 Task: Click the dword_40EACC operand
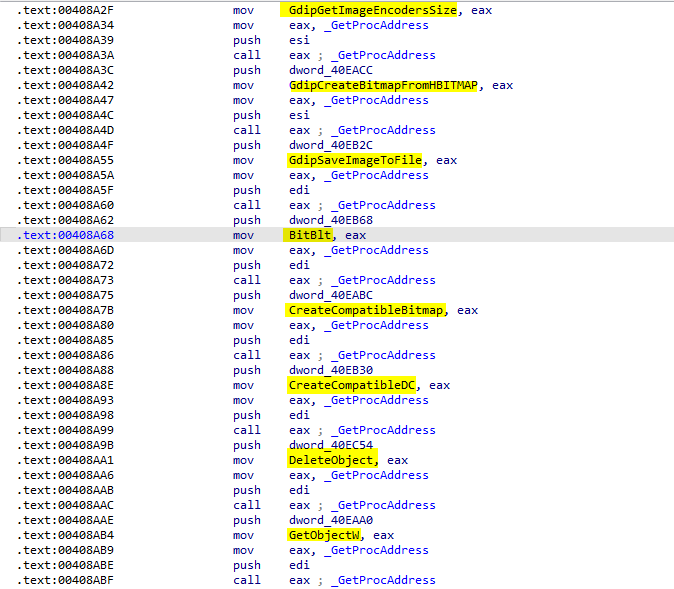pyautogui.click(x=333, y=70)
